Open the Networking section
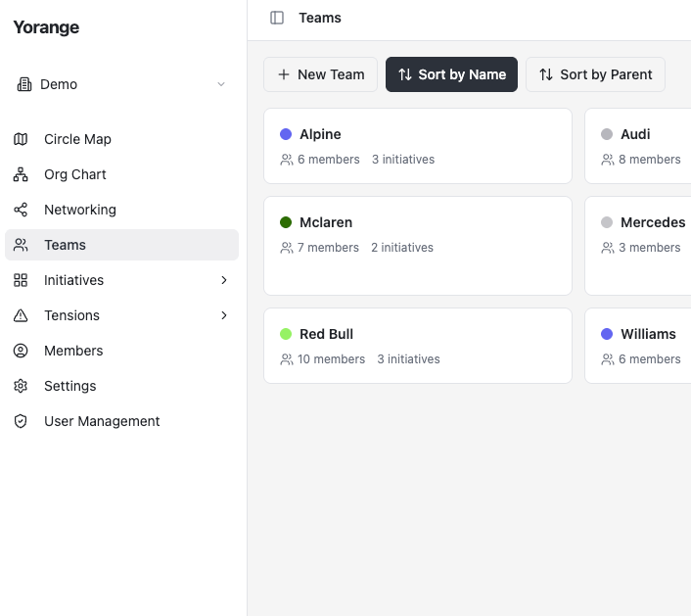 point(121,210)
